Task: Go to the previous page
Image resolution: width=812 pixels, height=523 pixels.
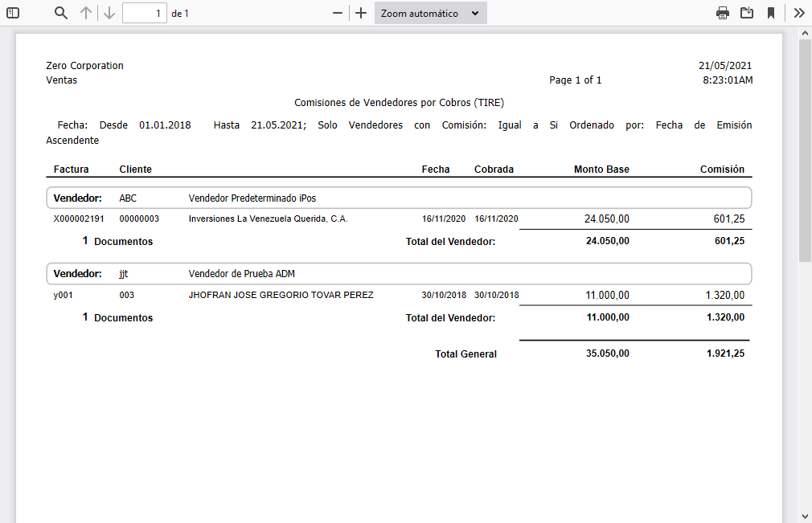Action: pyautogui.click(x=84, y=13)
